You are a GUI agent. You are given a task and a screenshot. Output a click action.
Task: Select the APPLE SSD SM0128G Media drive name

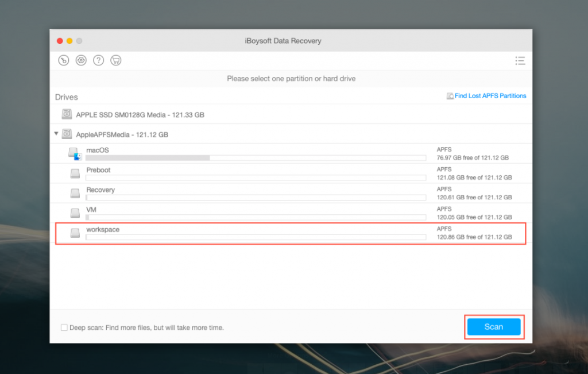(140, 115)
